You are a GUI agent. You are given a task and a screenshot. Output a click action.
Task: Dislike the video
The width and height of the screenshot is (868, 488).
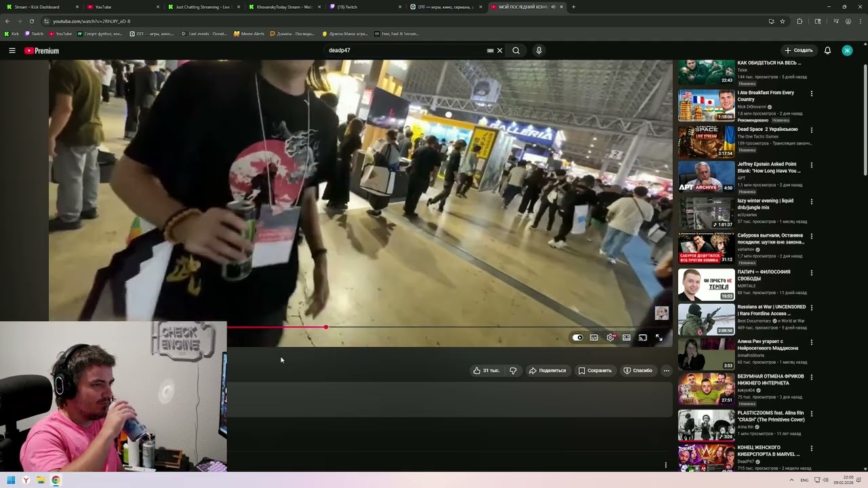pos(513,371)
